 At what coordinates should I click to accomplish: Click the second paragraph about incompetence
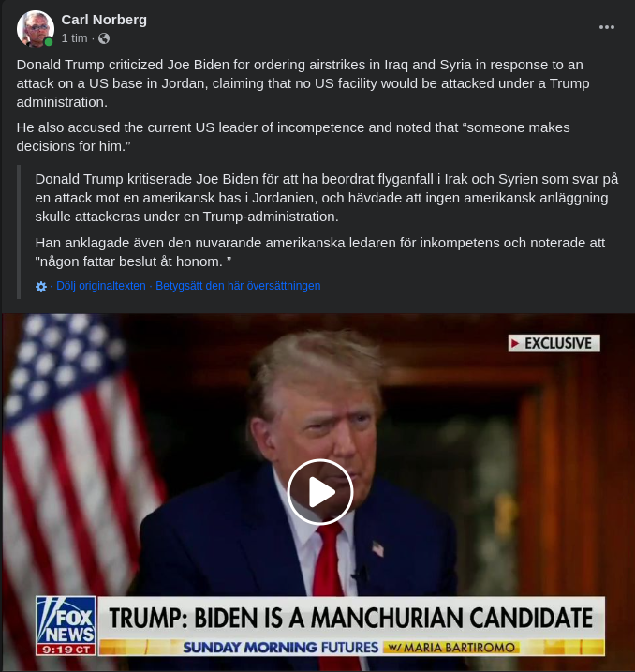tap(293, 137)
